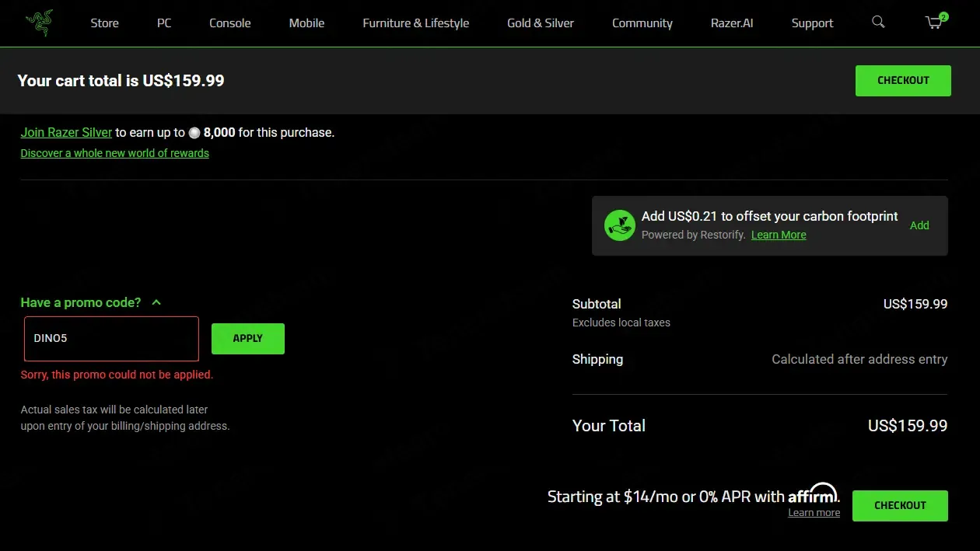
Task: Click the Razer Silver coin icon
Action: (194, 133)
